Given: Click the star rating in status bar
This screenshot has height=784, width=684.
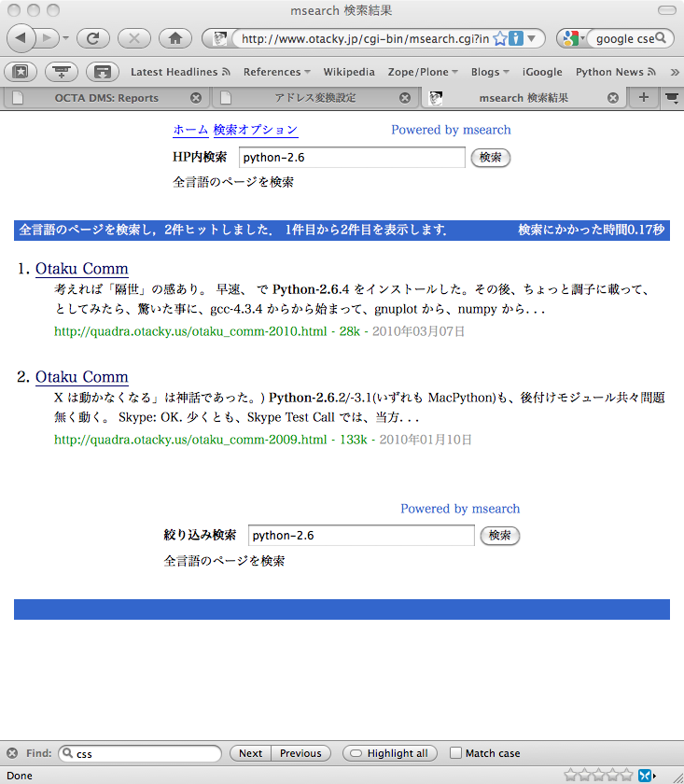Looking at the screenshot, I should click(x=599, y=776).
